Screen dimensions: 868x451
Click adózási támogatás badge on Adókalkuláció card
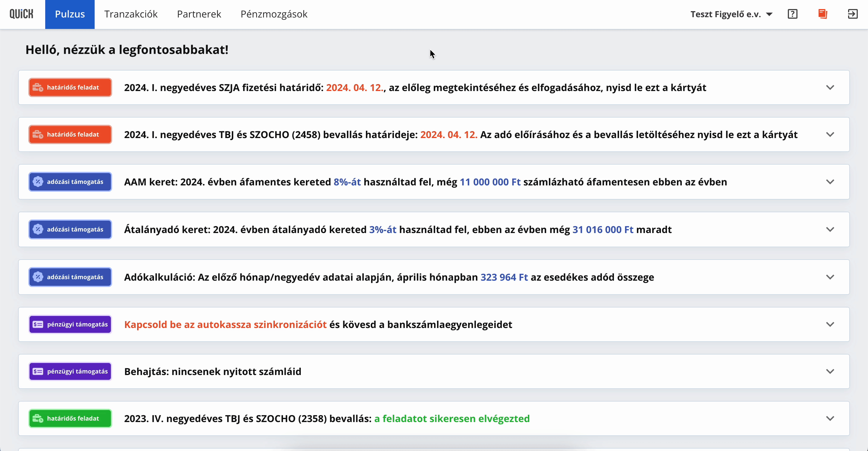pos(70,277)
